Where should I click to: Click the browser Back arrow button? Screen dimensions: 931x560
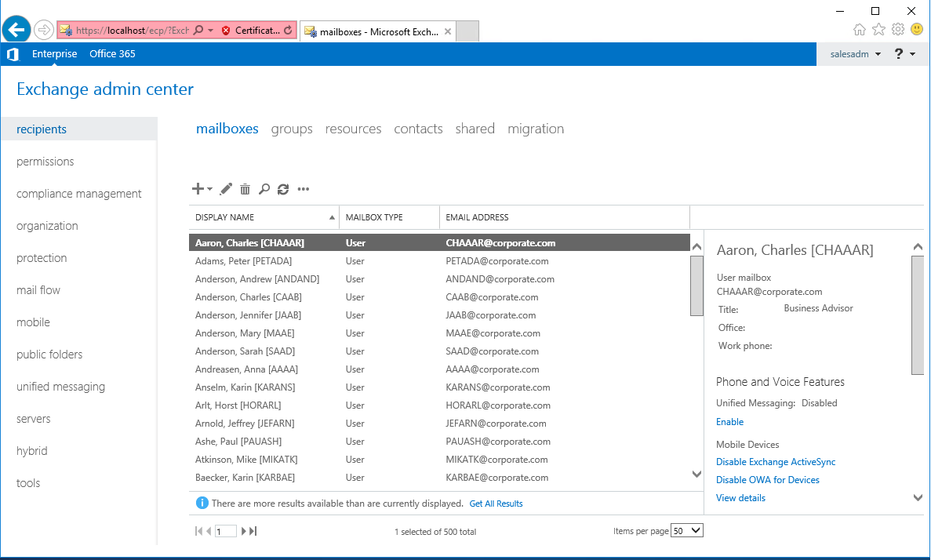click(x=16, y=30)
